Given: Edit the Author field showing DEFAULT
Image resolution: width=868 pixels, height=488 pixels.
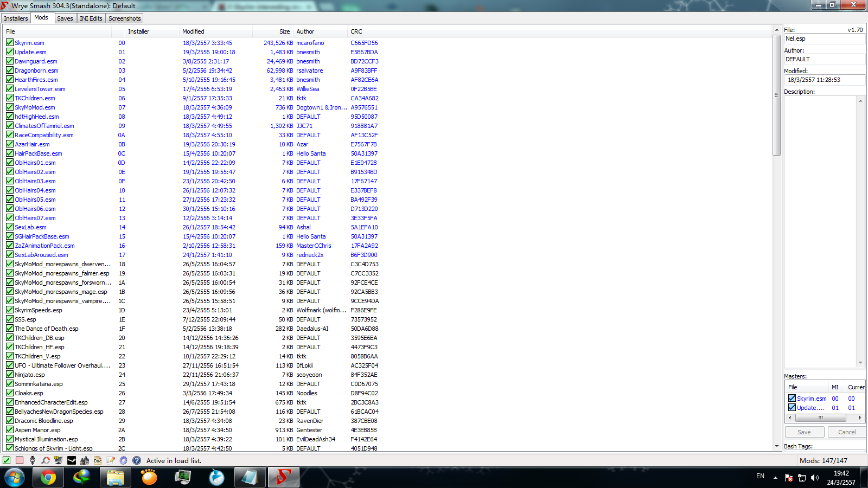Looking at the screenshot, I should point(825,59).
